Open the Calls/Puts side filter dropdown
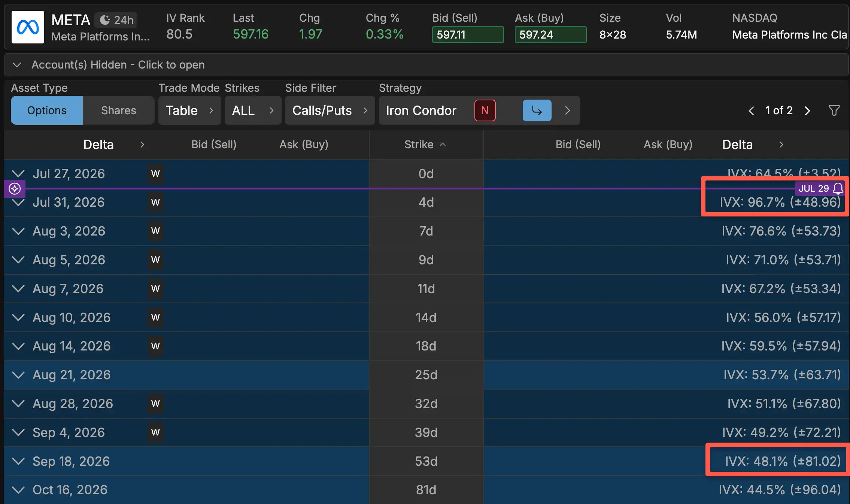Viewport: 850px width, 504px height. 330,110
